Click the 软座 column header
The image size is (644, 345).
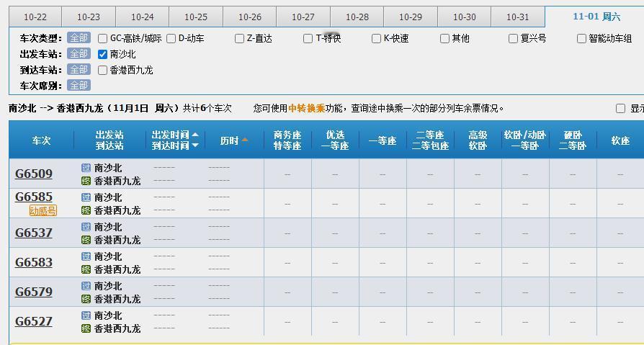[x=620, y=140]
